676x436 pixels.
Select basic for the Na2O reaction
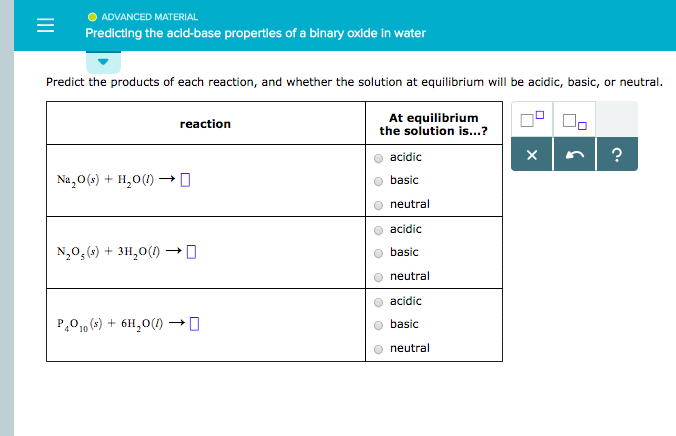pyautogui.click(x=379, y=181)
